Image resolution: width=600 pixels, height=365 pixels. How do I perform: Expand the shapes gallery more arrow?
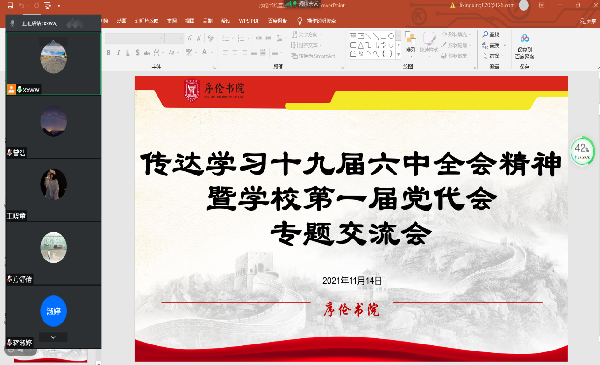(x=398, y=55)
